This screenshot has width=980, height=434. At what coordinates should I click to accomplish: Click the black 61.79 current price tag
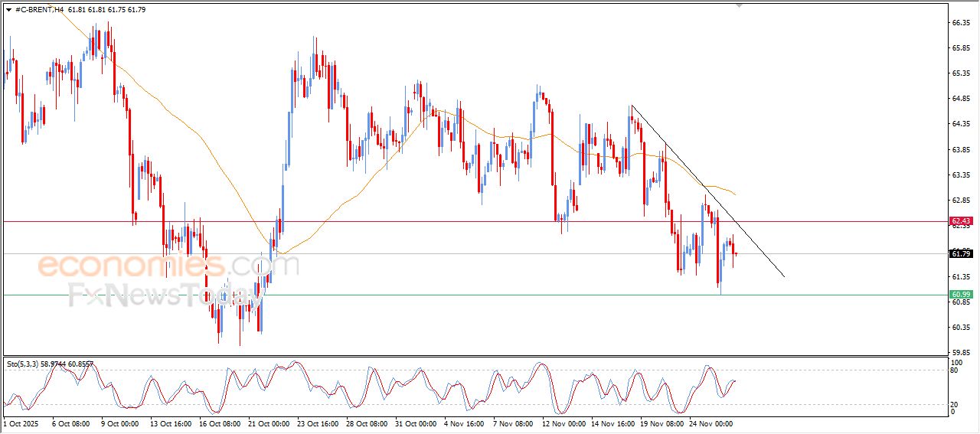[x=961, y=253]
